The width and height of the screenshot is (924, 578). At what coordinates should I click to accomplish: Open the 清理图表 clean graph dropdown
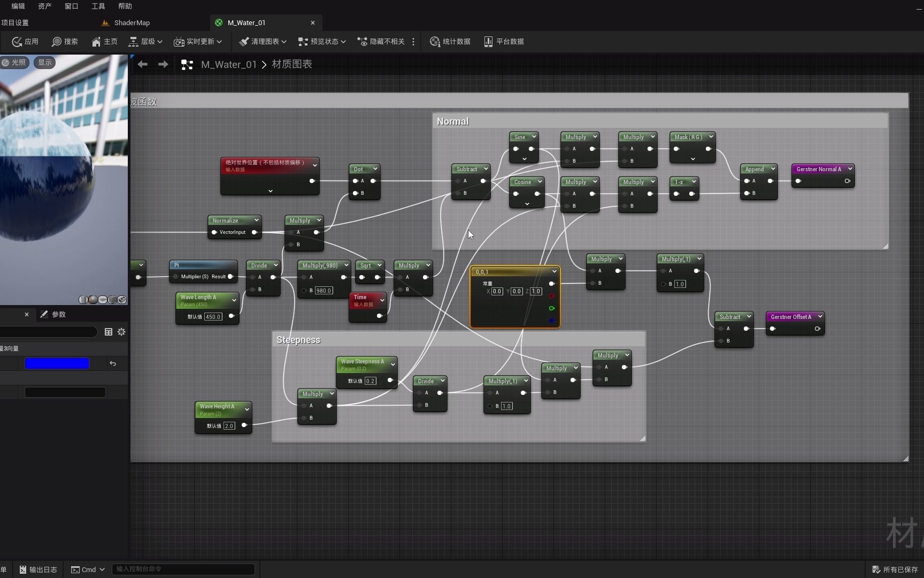(x=263, y=41)
